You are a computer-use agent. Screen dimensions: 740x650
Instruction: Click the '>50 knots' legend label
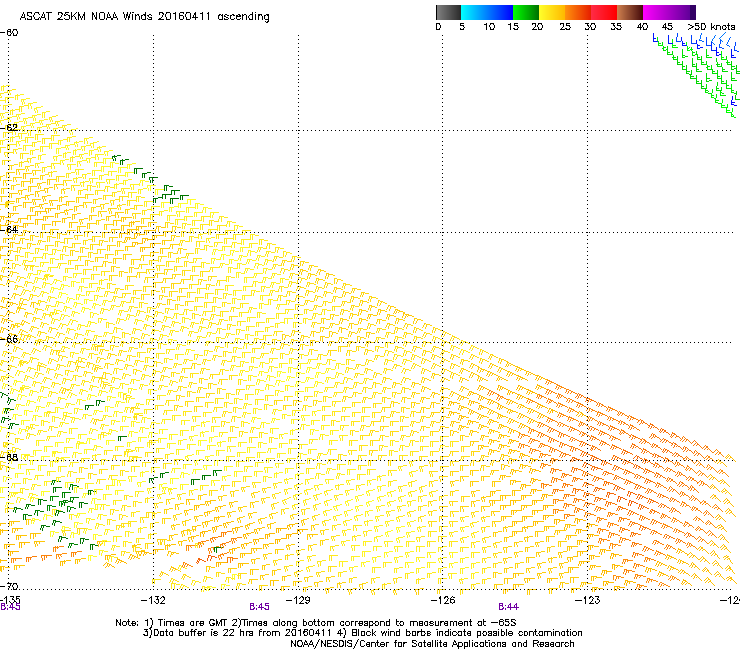pos(711,27)
